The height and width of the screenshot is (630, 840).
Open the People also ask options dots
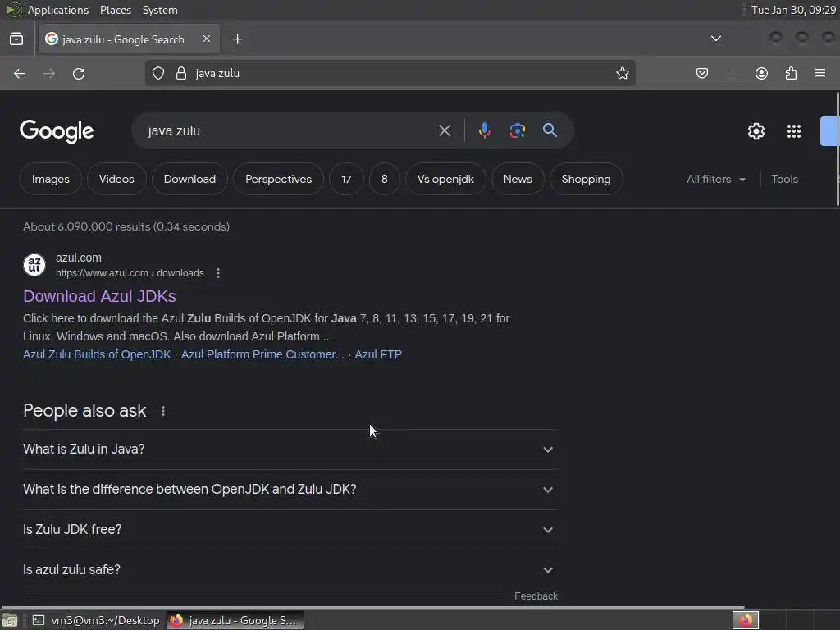pos(163,411)
